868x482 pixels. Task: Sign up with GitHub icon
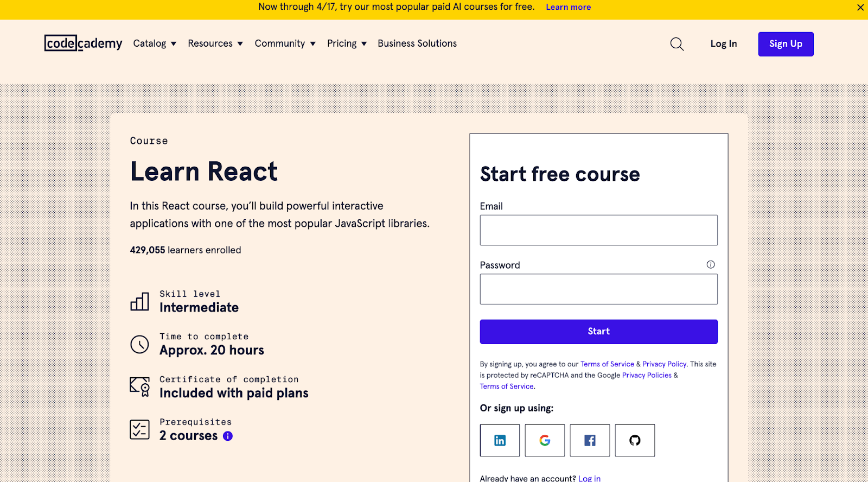[635, 440]
